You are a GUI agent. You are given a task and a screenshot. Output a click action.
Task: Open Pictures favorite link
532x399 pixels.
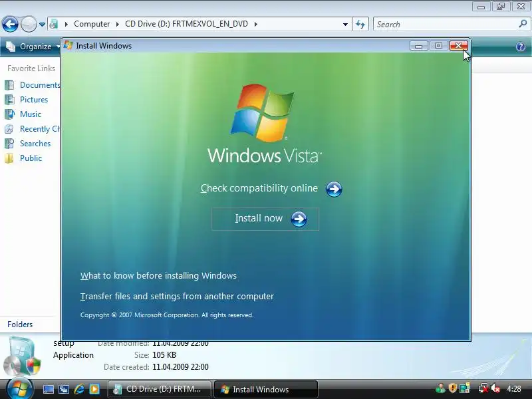tap(34, 100)
